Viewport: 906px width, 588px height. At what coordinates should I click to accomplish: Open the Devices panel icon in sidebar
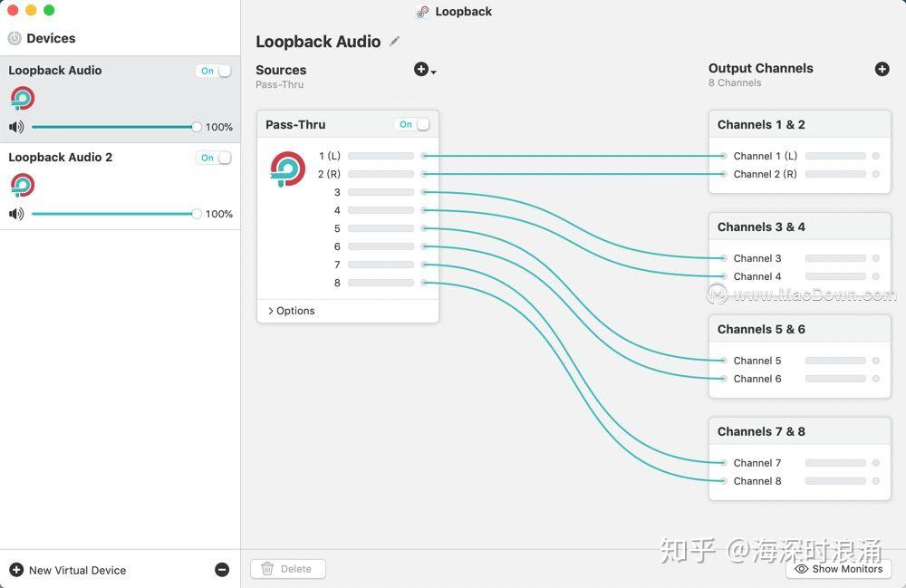point(13,37)
